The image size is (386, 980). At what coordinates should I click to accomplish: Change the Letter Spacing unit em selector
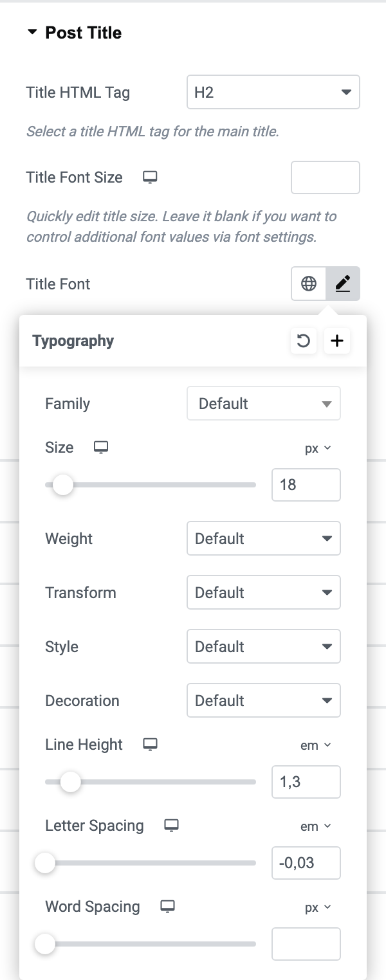pos(316,826)
